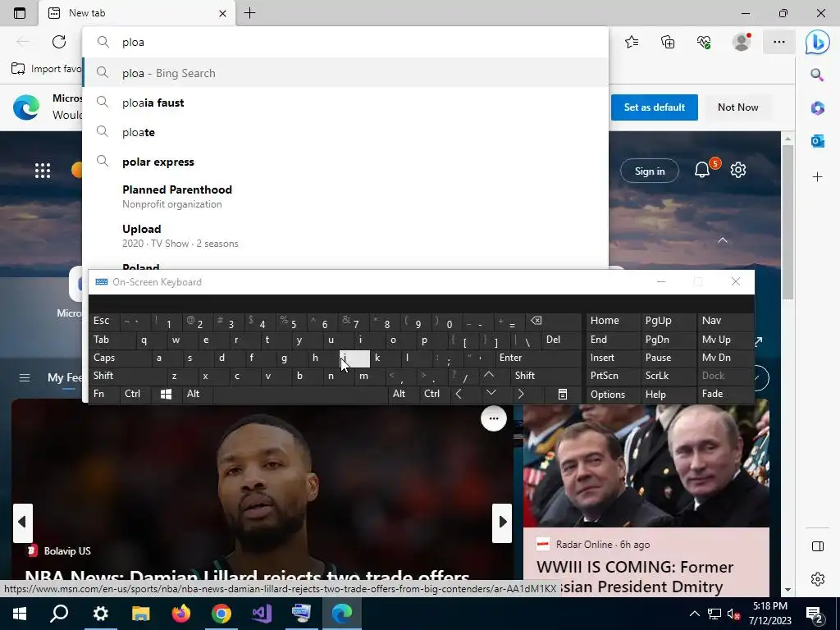
Task: Click the menu key on On-Screen Keyboard
Action: 563,395
